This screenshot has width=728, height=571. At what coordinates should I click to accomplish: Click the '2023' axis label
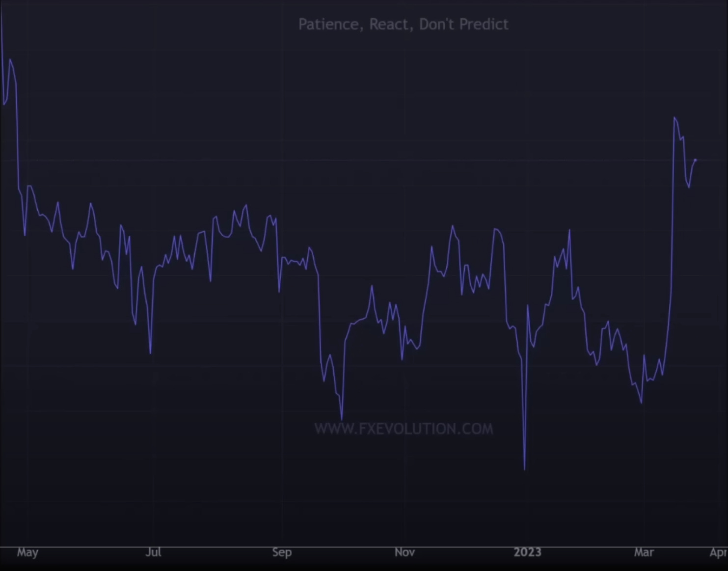(527, 552)
